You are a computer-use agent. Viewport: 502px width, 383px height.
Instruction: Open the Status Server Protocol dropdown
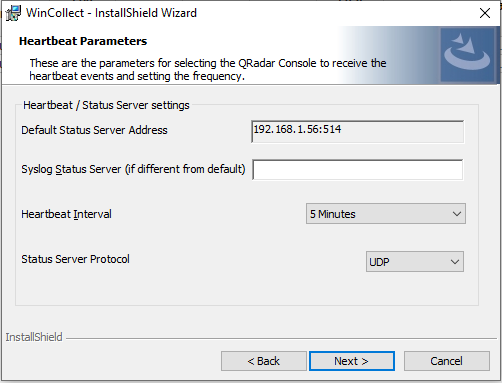[x=414, y=262]
